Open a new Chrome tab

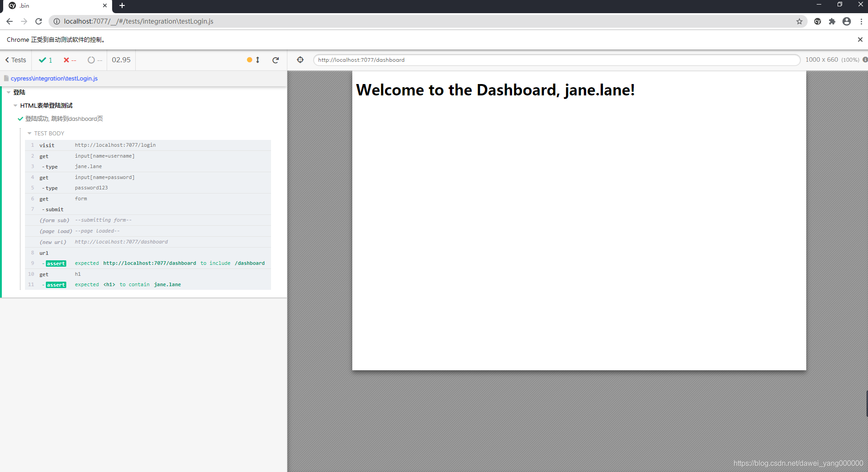point(122,5)
